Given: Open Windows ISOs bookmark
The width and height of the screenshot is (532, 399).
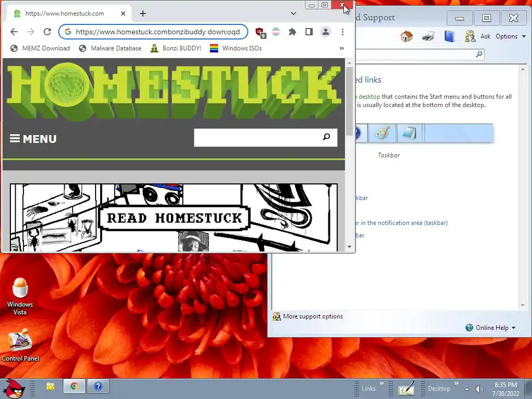Looking at the screenshot, I should pos(236,48).
